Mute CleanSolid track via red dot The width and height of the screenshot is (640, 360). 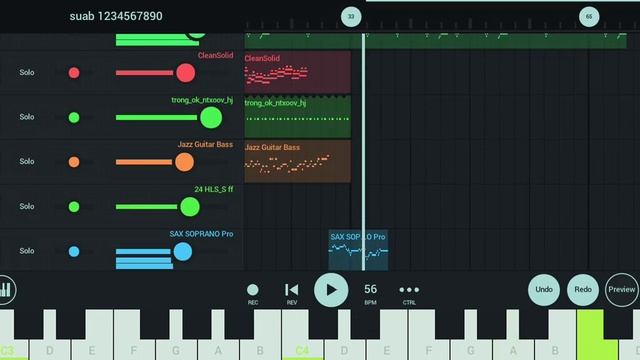[74, 73]
